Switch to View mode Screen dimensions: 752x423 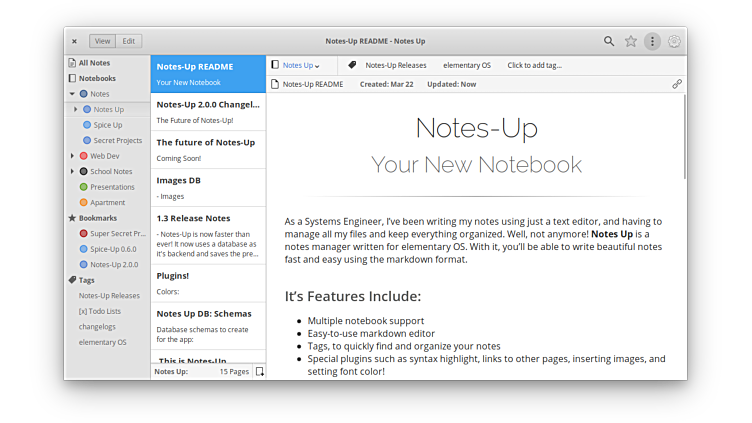(102, 41)
